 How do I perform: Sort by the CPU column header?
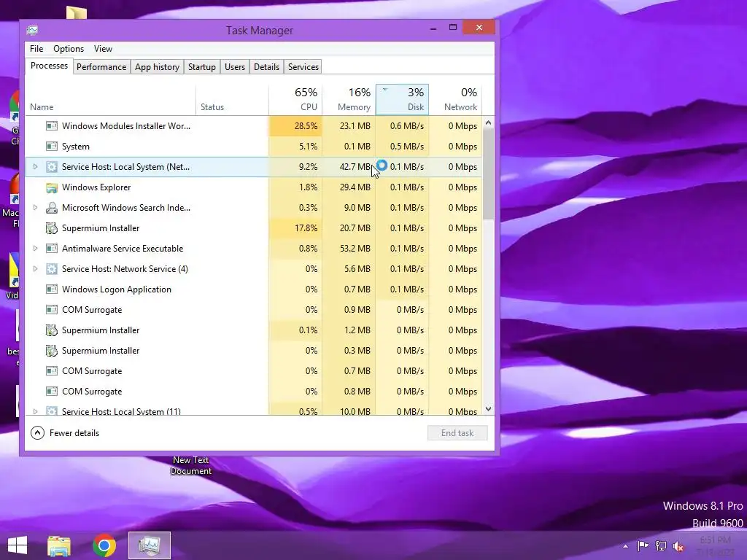295,99
